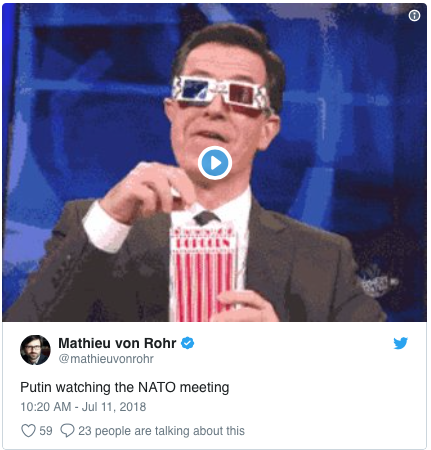Image resolution: width=431 pixels, height=450 pixels.
Task: Select the Putin watching the NATO meeting text
Action: click(125, 387)
